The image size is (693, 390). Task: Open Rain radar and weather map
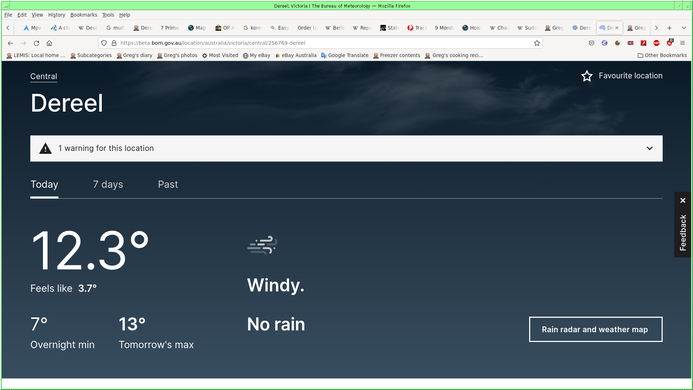[x=595, y=329]
